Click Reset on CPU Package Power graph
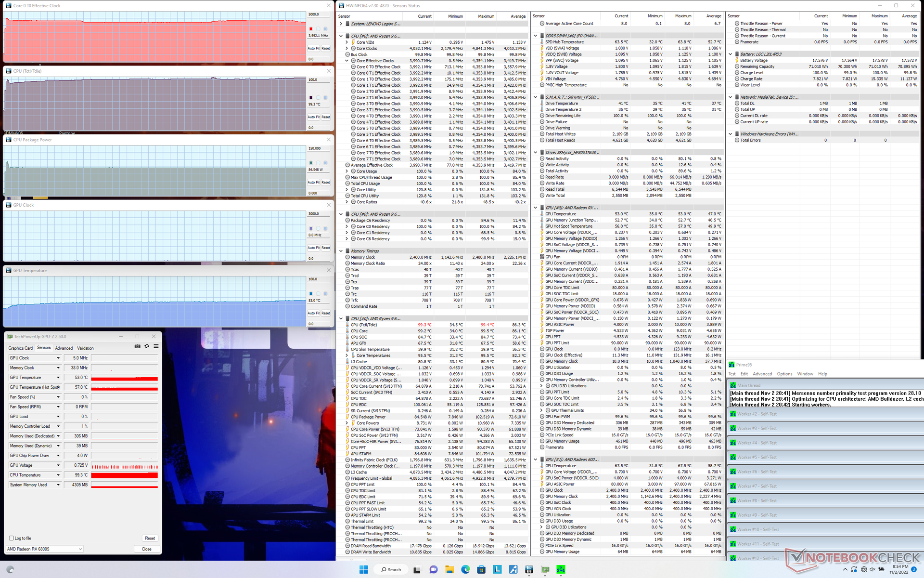 point(326,182)
